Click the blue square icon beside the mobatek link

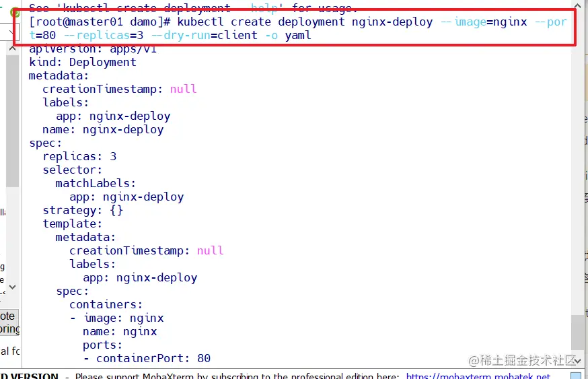point(576,376)
